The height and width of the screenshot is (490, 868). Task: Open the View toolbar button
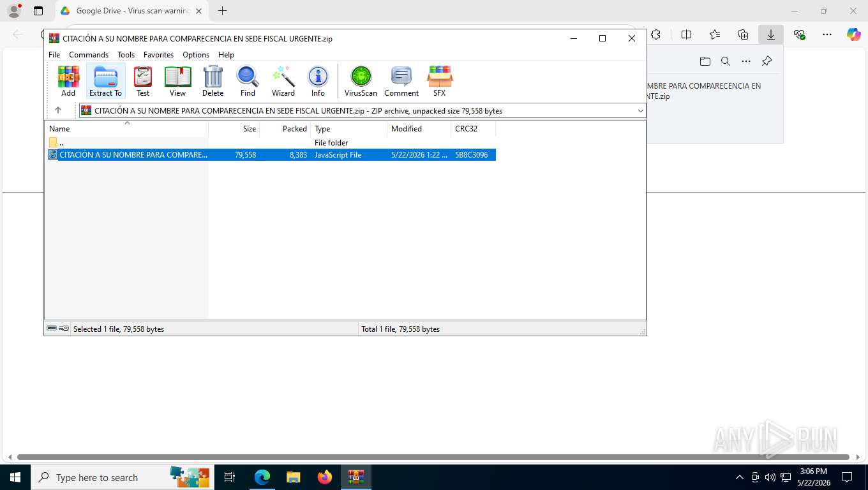coord(177,81)
